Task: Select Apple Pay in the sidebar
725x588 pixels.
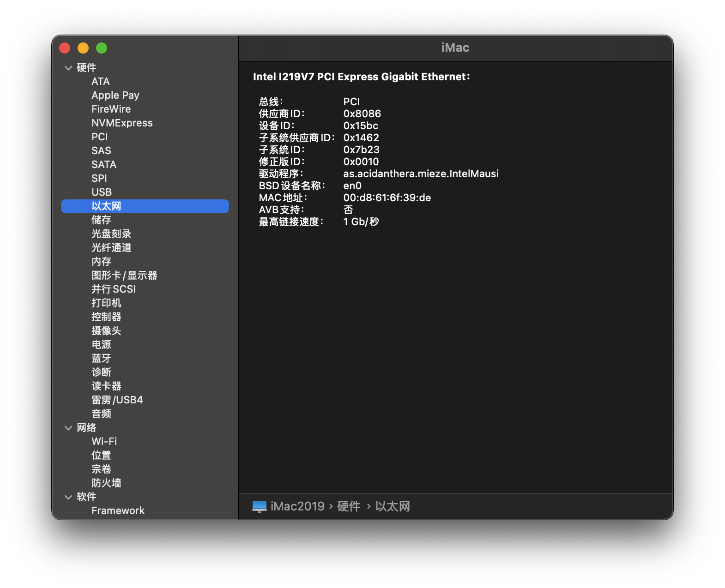Action: tap(145, 96)
